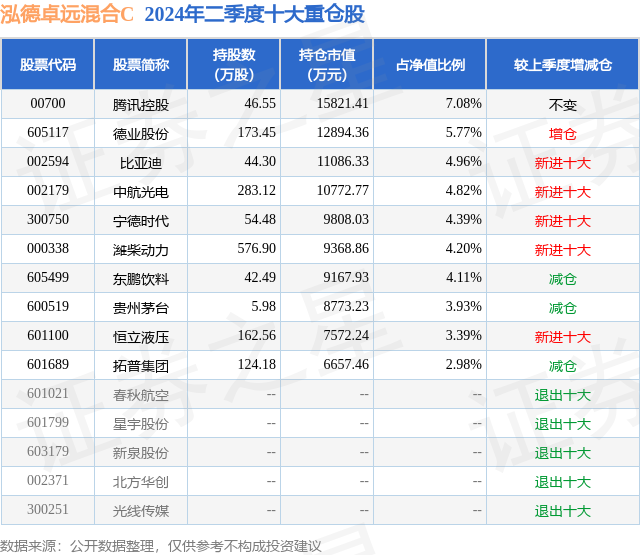Select the 东鹏饮料 stock name
This screenshot has height=555, width=640.
(x=141, y=279)
